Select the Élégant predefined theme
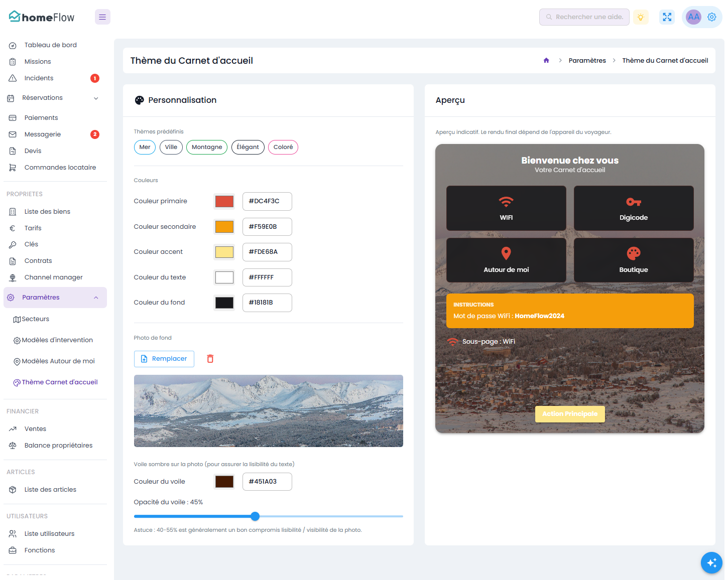Screen dimensions: 728x580 pyautogui.click(x=248, y=147)
